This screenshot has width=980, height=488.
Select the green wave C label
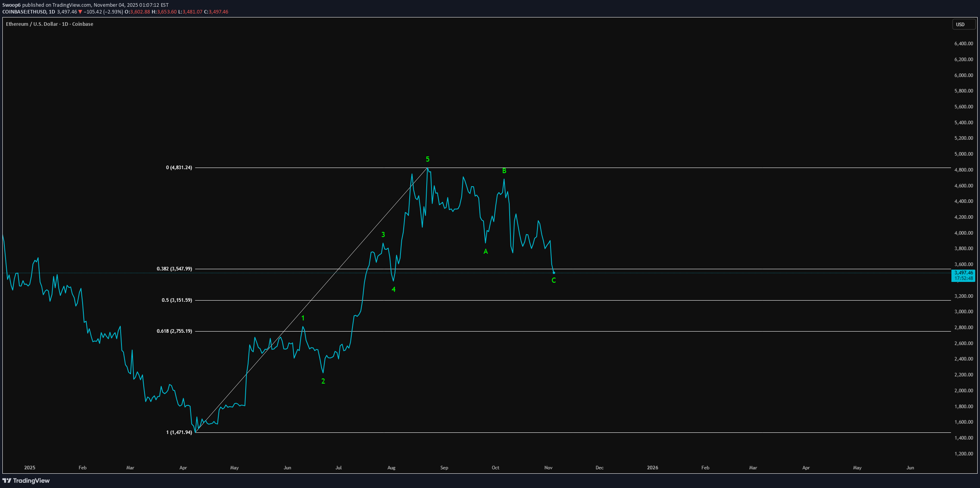(x=554, y=280)
